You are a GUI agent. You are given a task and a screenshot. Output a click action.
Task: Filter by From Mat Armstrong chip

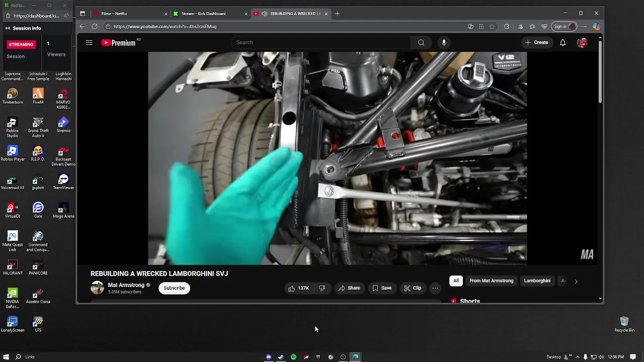click(x=492, y=281)
